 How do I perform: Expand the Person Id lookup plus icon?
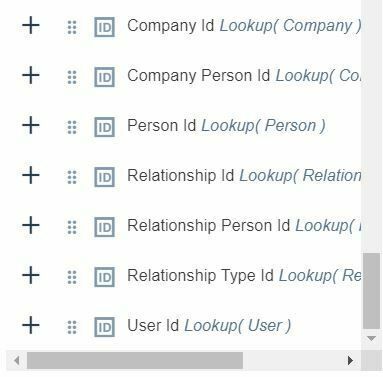tap(31, 125)
